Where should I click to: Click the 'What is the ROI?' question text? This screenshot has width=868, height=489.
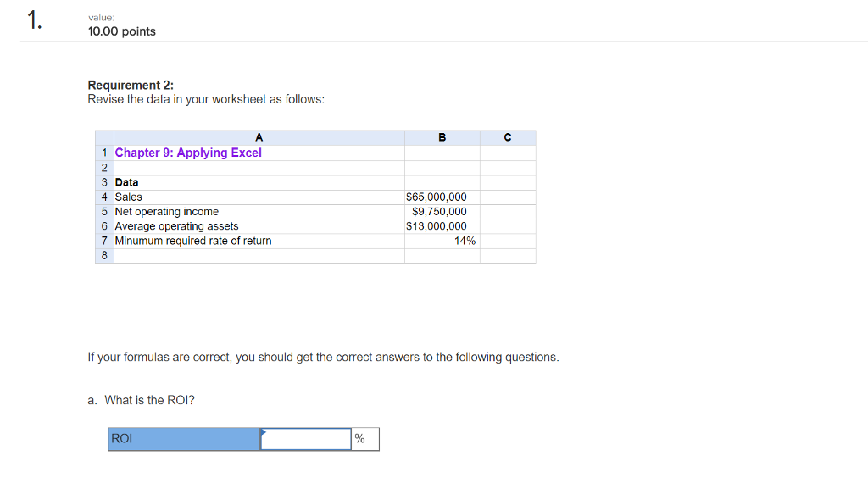[149, 400]
